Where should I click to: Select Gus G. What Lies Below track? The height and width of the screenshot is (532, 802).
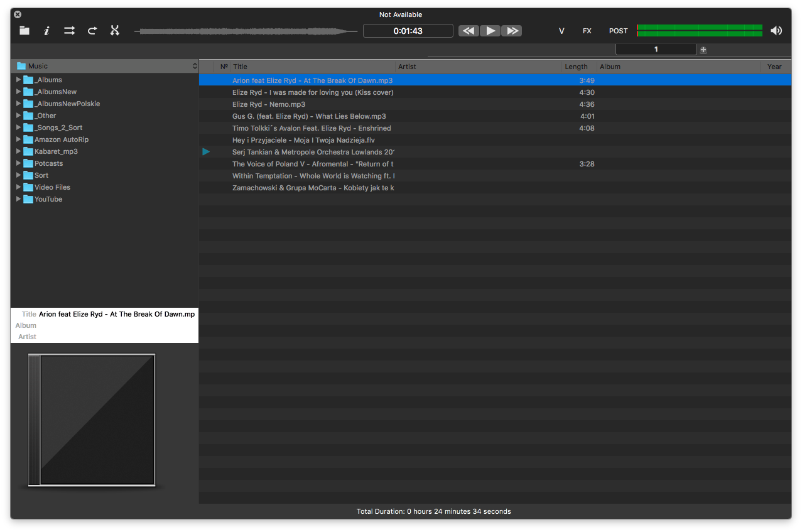click(x=495, y=116)
